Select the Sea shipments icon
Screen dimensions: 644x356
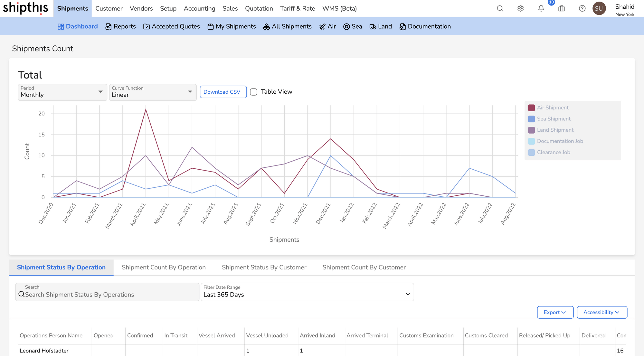(347, 26)
